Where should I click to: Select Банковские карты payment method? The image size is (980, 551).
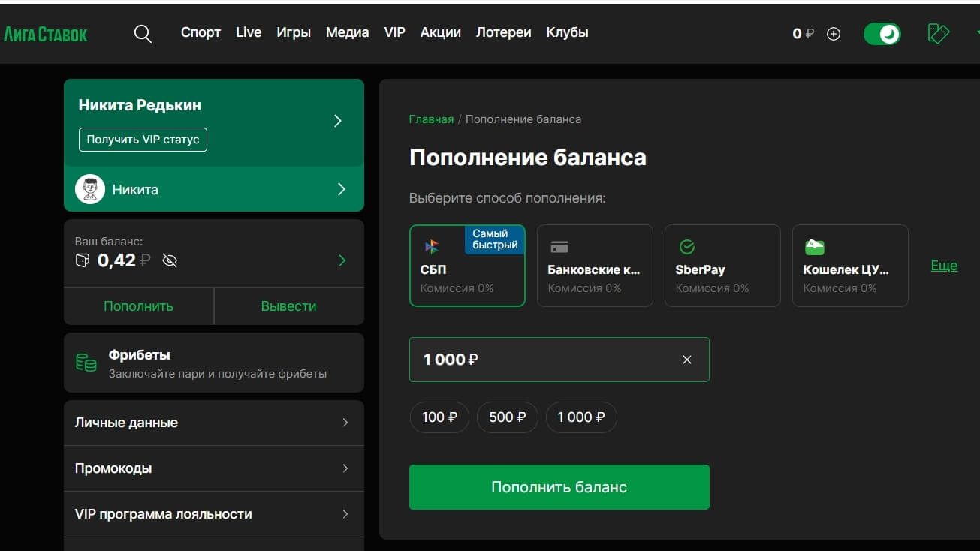click(x=595, y=266)
